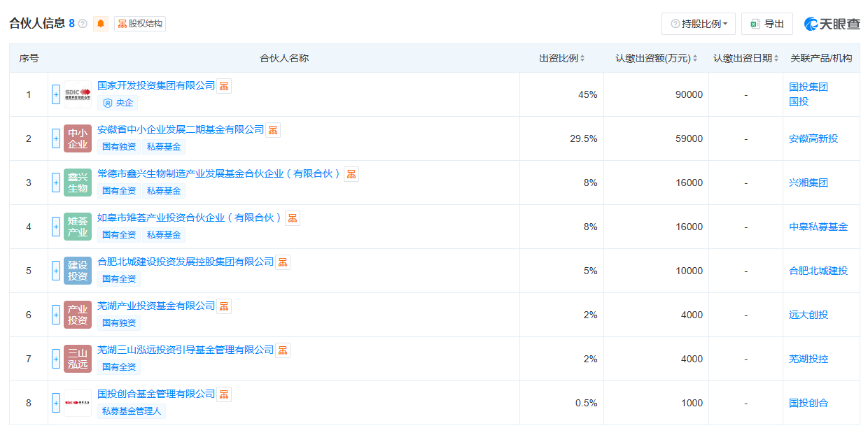Sort by 认缴出资额(万元) column arrows
The width and height of the screenshot is (868, 435).
point(694,59)
